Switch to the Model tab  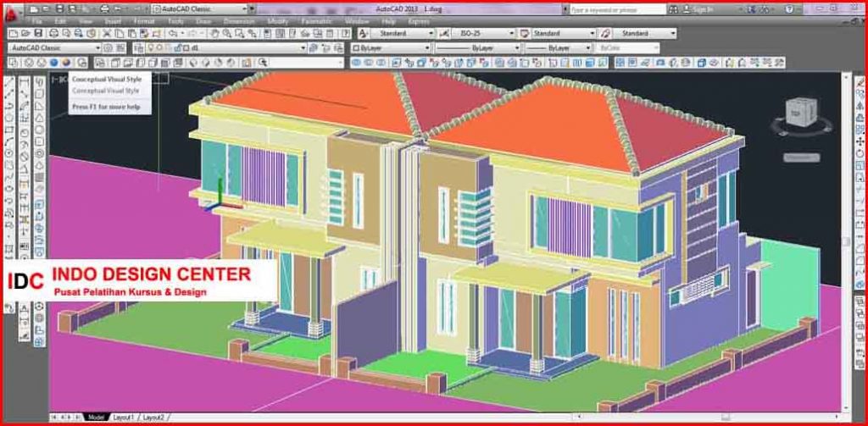tap(96, 418)
